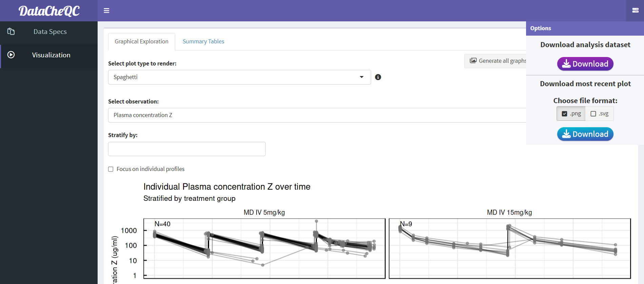Click the plot title 'Individual Plasma concentration Z over time'
The height and width of the screenshot is (284, 644).
coord(227,187)
